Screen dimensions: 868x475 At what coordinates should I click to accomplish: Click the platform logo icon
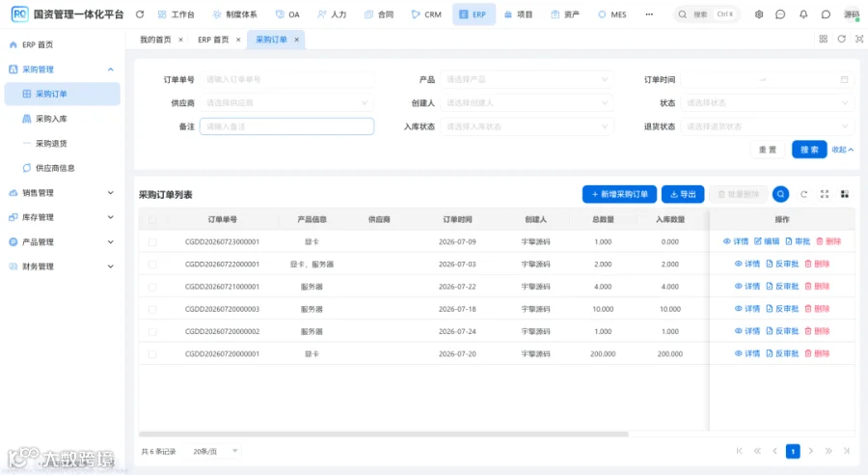(19, 14)
